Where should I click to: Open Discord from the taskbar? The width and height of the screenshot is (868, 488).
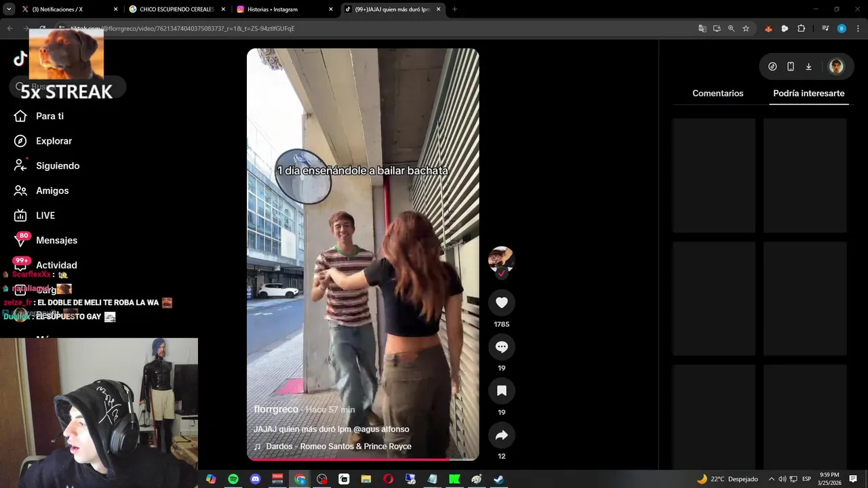[255, 479]
